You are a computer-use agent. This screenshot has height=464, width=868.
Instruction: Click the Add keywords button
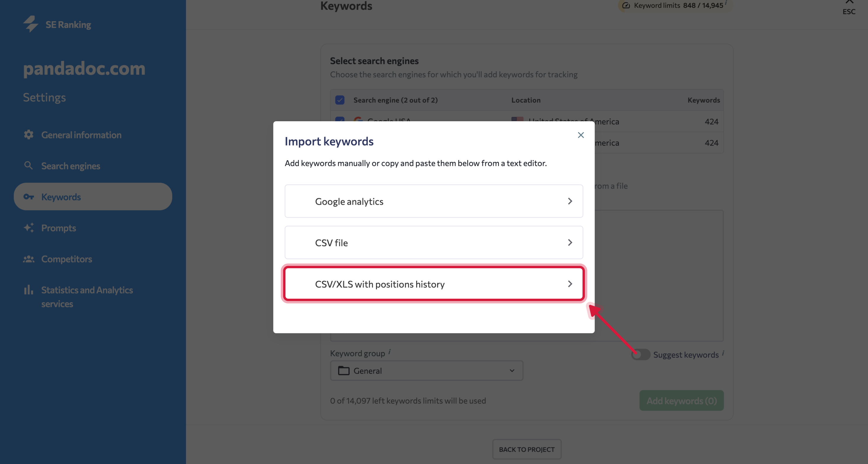coord(681,401)
